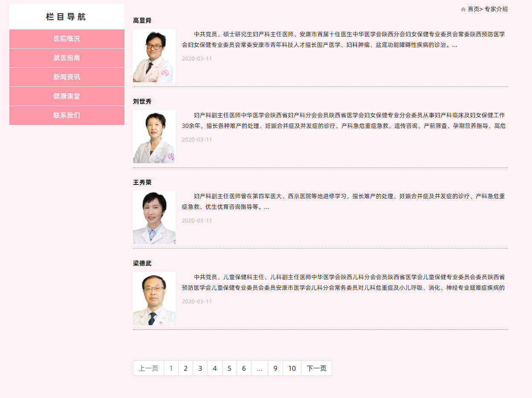Viewport: 532px width, 398px height.
Task: Click 梁德武's description mentioning 儿童保健科主任
Action: click(x=344, y=282)
